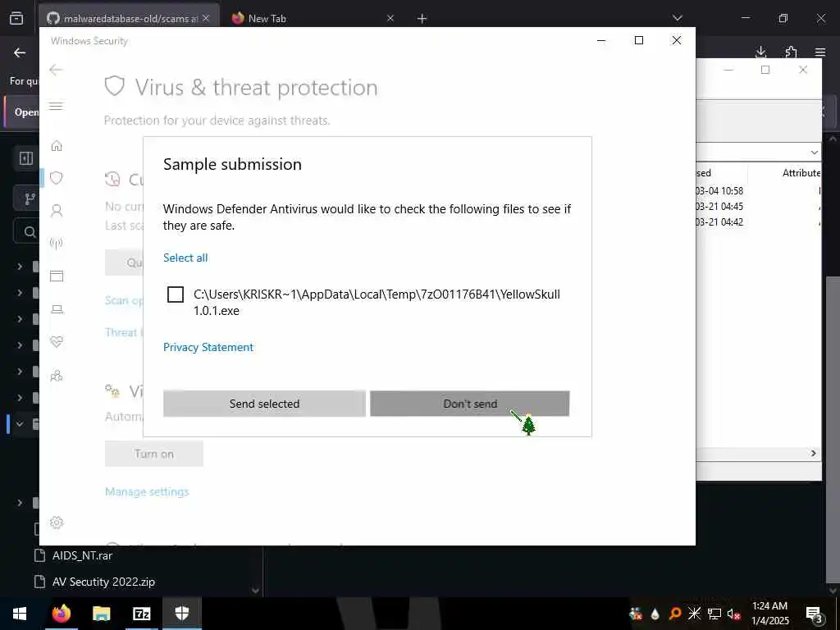
Task: Open Firefox extensions puzzle icon
Action: tap(791, 52)
